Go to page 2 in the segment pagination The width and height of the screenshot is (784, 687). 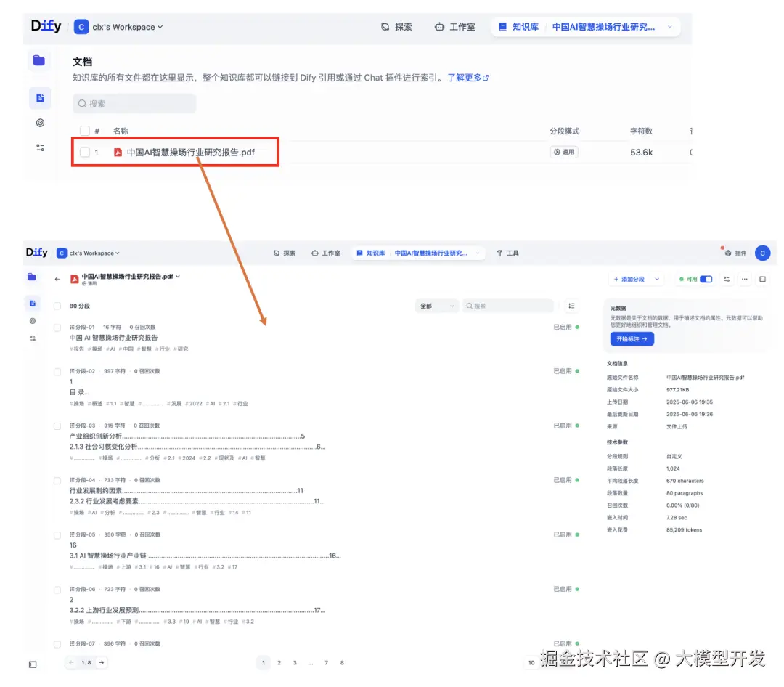[279, 663]
